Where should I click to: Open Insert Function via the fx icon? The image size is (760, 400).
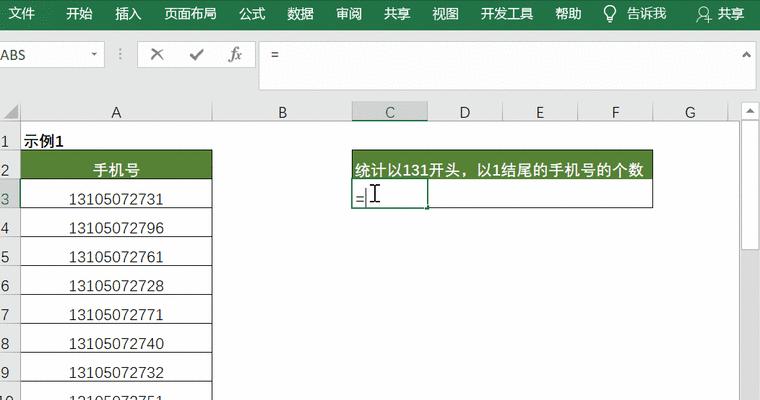[x=235, y=54]
